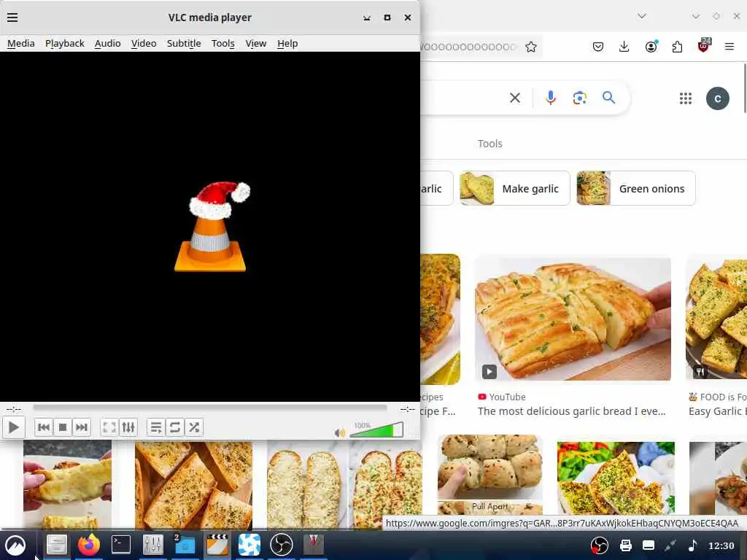Image resolution: width=747 pixels, height=560 pixels.
Task: Open the Easy Garlic result link
Action: [x=718, y=411]
